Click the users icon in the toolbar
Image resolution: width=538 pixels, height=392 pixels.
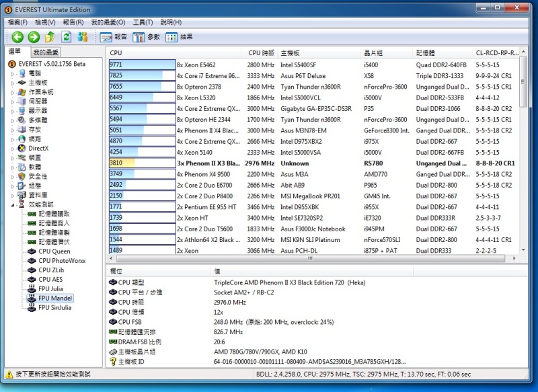pyautogui.click(x=83, y=37)
